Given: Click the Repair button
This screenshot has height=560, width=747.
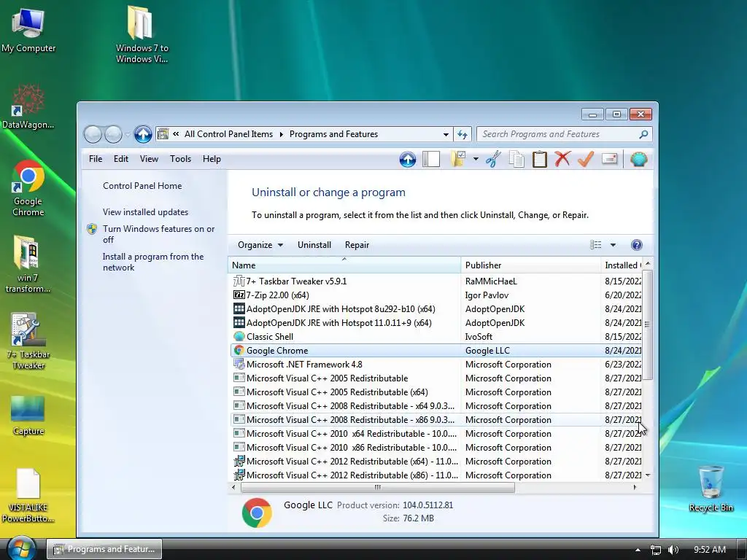Looking at the screenshot, I should (357, 245).
